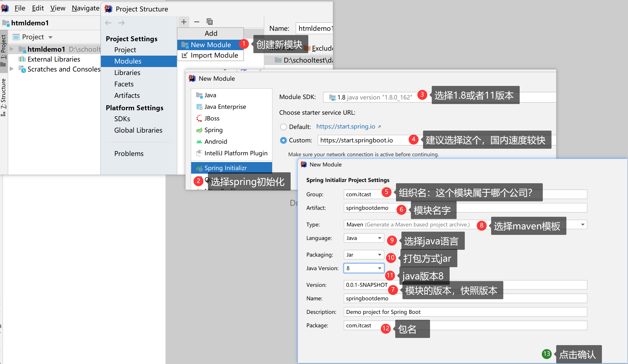
Task: Click the minus remove module icon
Action: point(197,22)
